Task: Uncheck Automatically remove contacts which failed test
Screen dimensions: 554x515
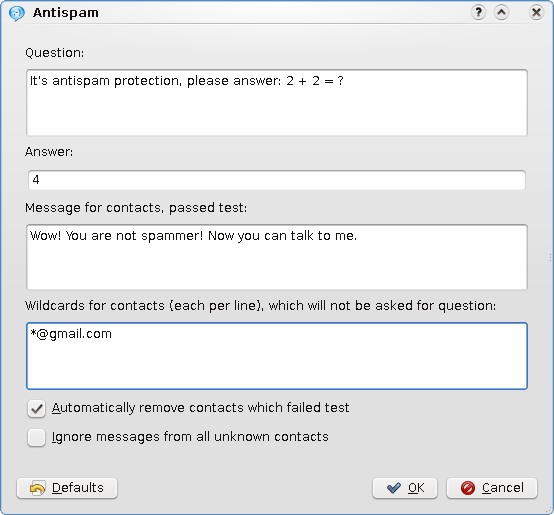Action: (36, 409)
